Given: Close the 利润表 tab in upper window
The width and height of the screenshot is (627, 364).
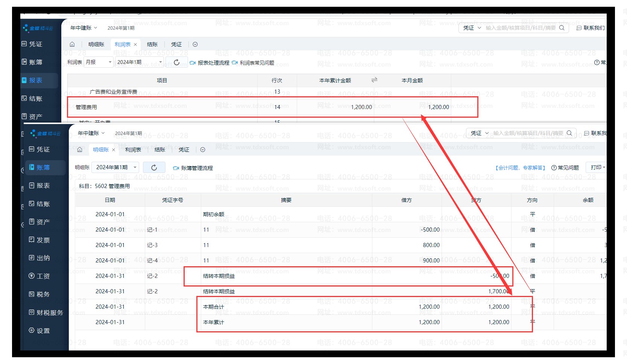Looking at the screenshot, I should [x=135, y=45].
